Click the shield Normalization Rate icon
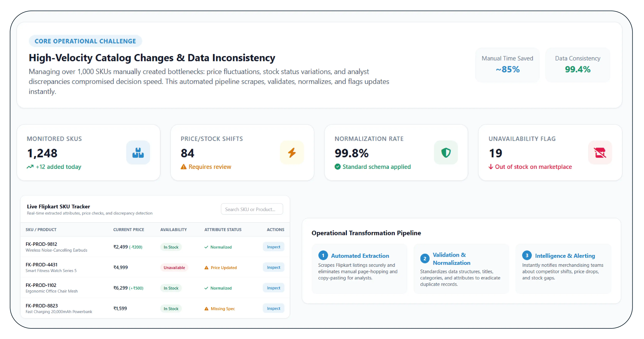 446,153
